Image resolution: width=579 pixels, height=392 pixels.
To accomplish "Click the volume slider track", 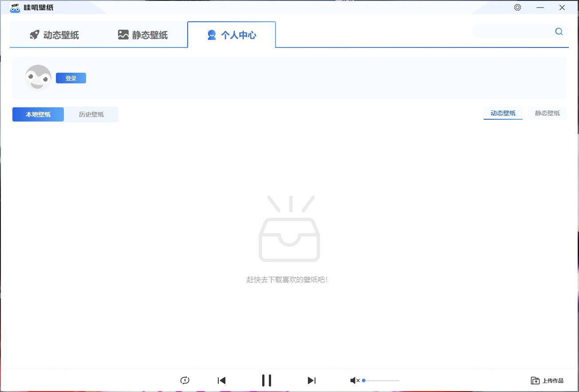I will [x=382, y=380].
